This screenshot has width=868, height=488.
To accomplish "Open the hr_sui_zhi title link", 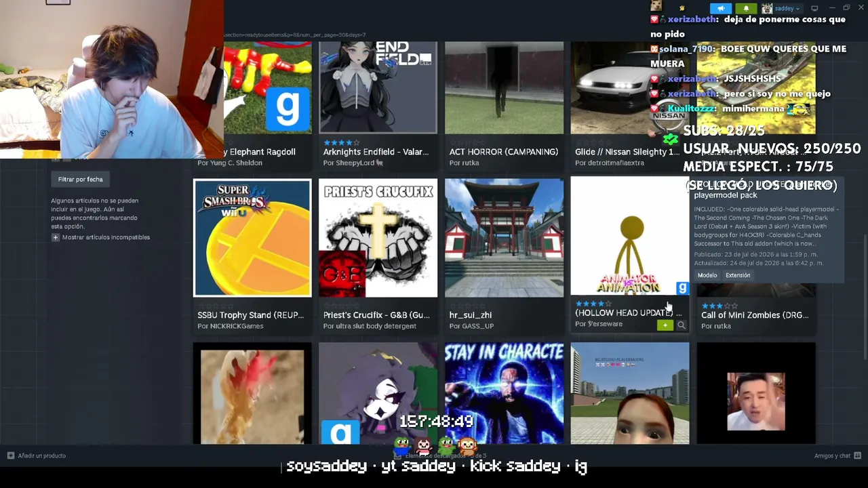I will point(471,315).
